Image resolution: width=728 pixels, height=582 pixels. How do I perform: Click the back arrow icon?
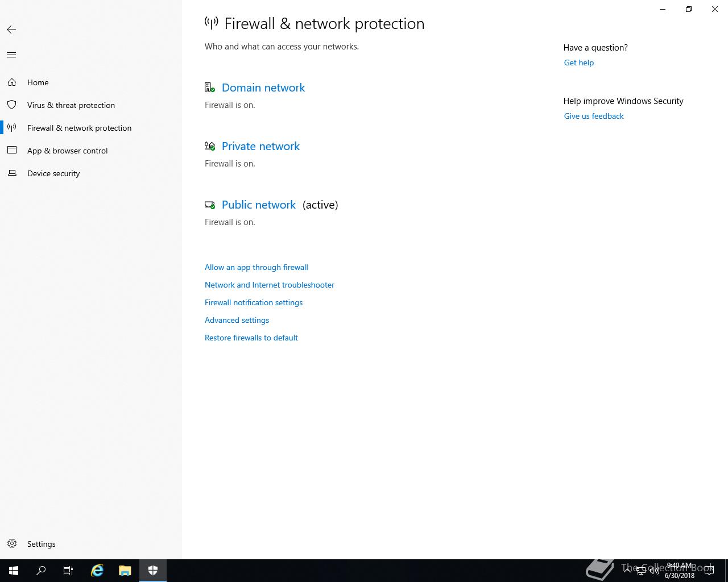[11, 30]
